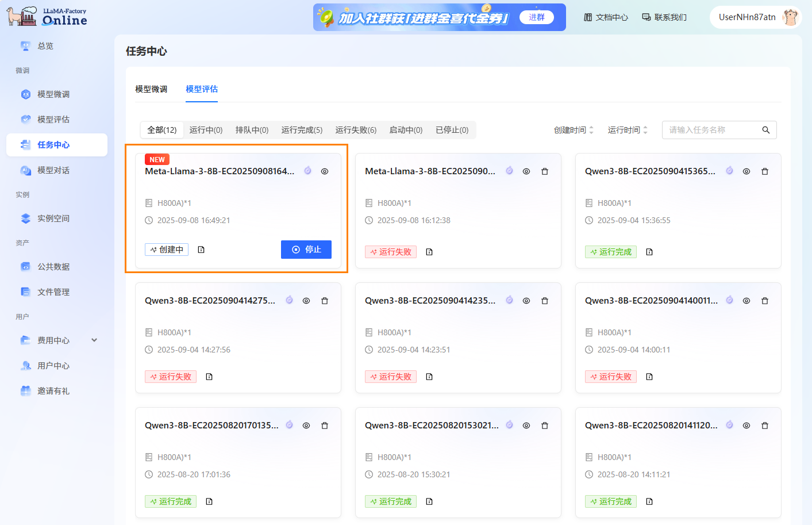Sort tasks by 运行时间

pos(627,130)
